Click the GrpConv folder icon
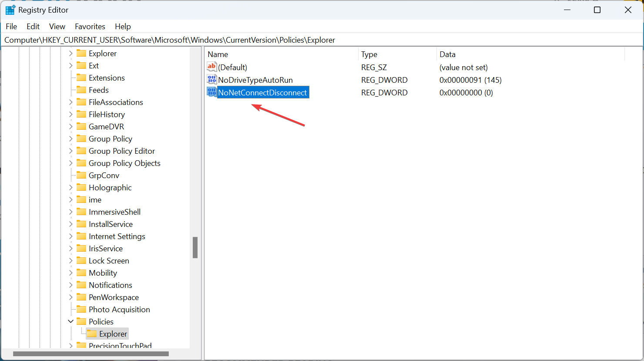Viewport: 644px width, 361px height. [x=81, y=175]
